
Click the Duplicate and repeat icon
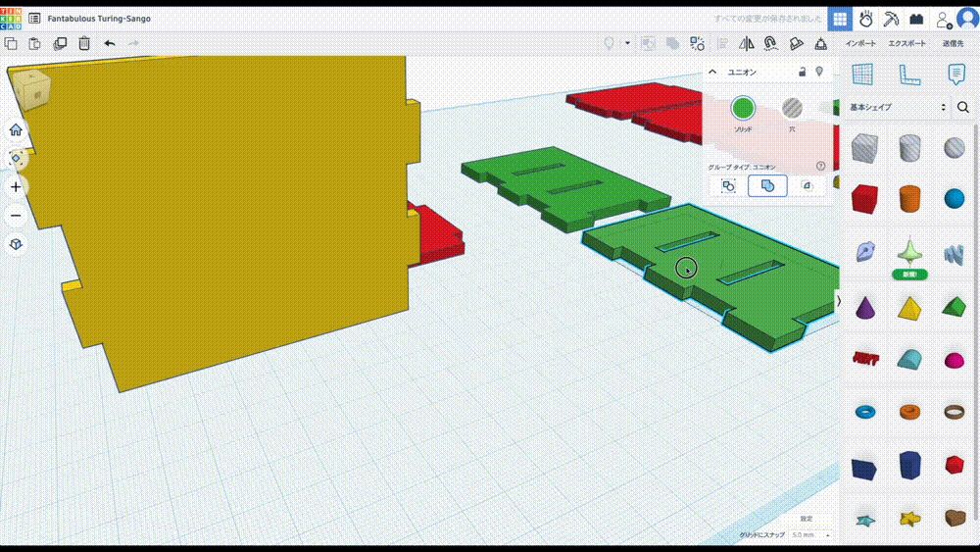click(x=60, y=43)
